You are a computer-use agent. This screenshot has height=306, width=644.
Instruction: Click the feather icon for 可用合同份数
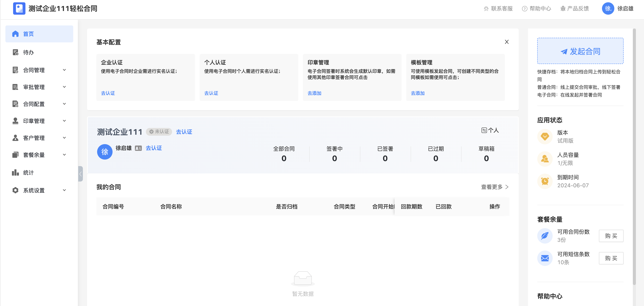pyautogui.click(x=545, y=236)
